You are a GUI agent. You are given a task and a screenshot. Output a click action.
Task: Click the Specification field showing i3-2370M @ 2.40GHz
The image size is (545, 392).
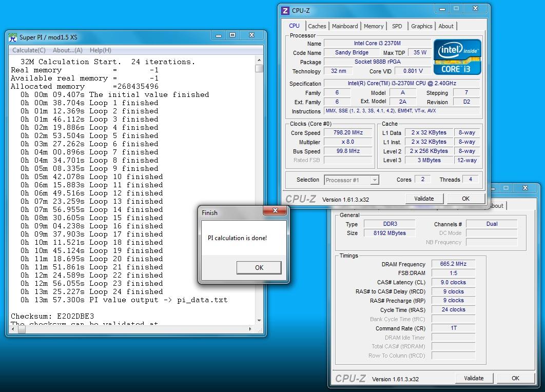tap(402, 84)
